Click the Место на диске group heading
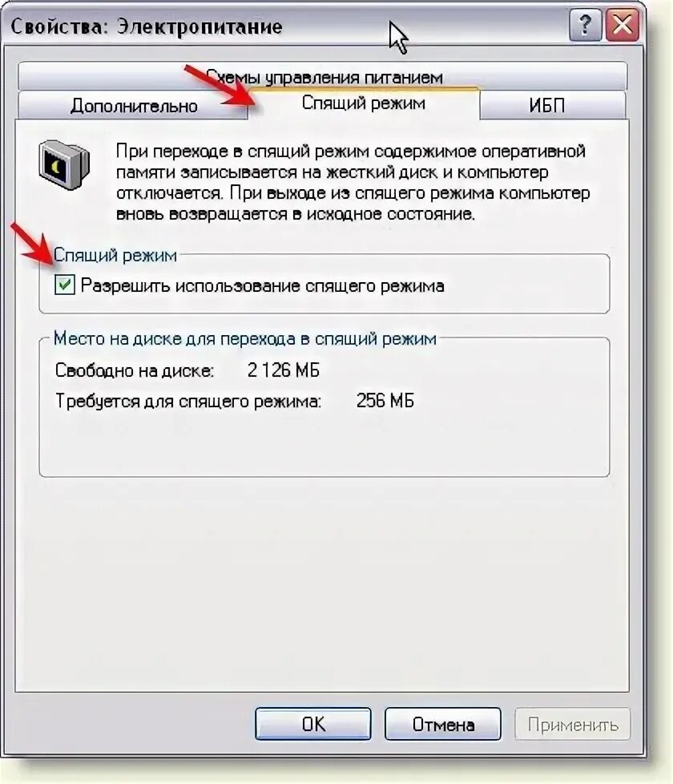Viewport: 673px width, 784px height. click(245, 338)
